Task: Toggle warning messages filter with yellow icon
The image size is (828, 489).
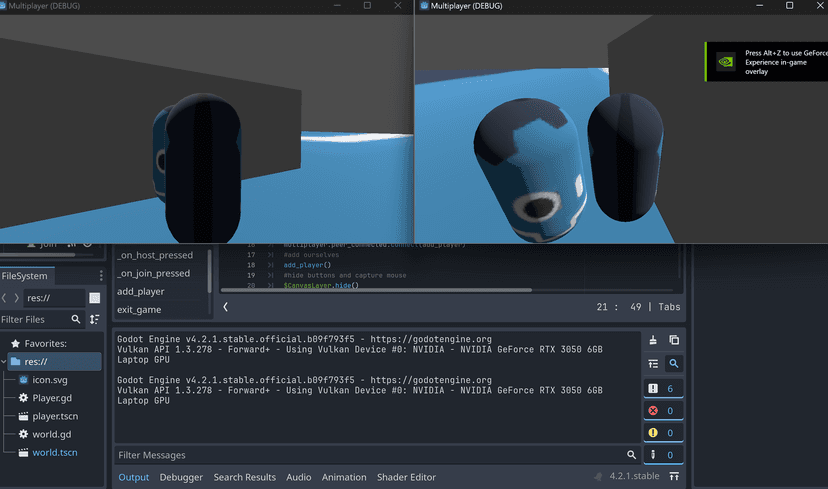Action: [664, 433]
